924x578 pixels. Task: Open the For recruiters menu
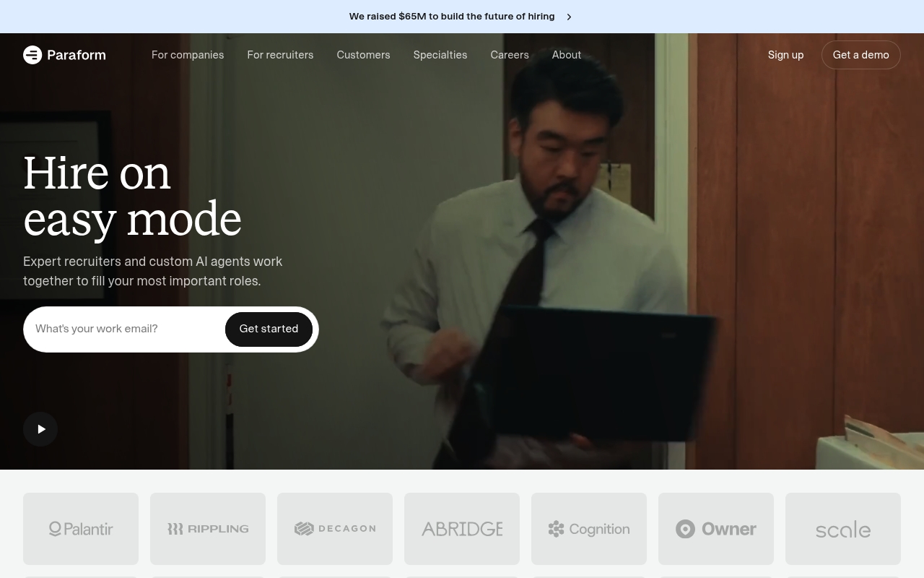[280, 55]
